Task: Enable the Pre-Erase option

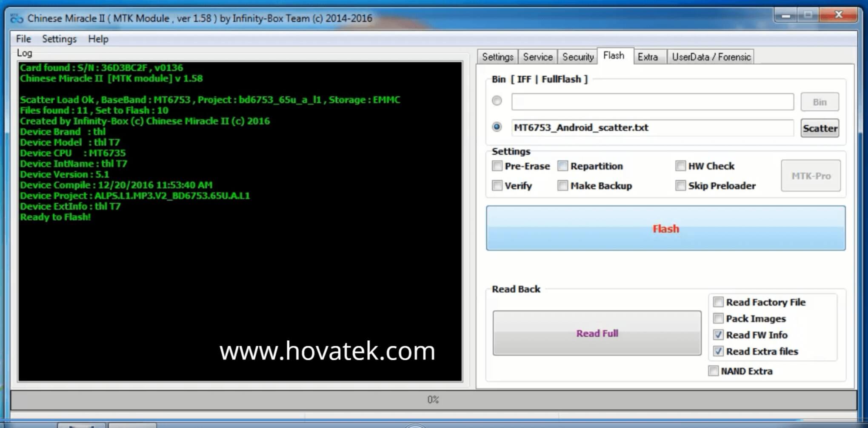Action: point(497,166)
